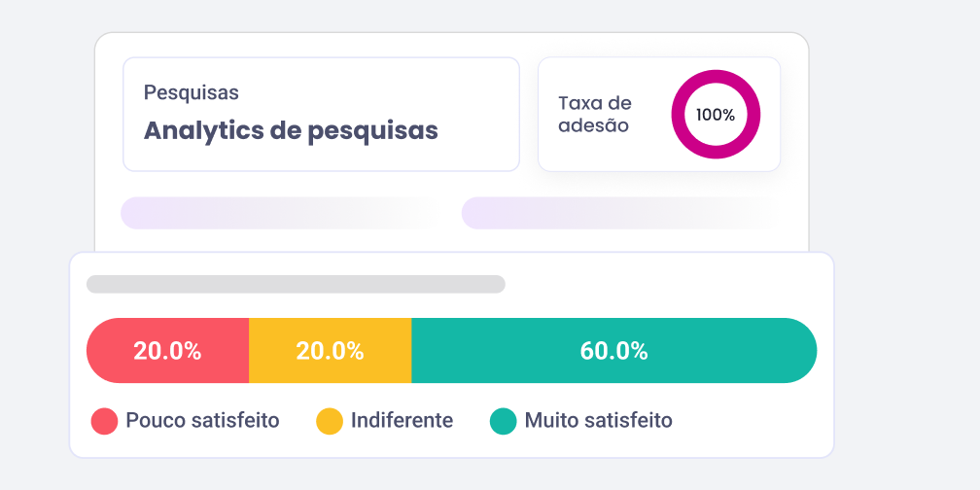Click the "Taxa de adesão" label
The height and width of the screenshot is (490, 980).
tap(594, 114)
